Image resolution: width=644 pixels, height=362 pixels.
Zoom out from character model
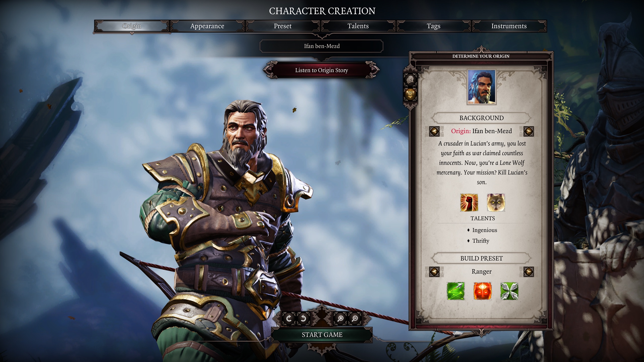tap(355, 319)
